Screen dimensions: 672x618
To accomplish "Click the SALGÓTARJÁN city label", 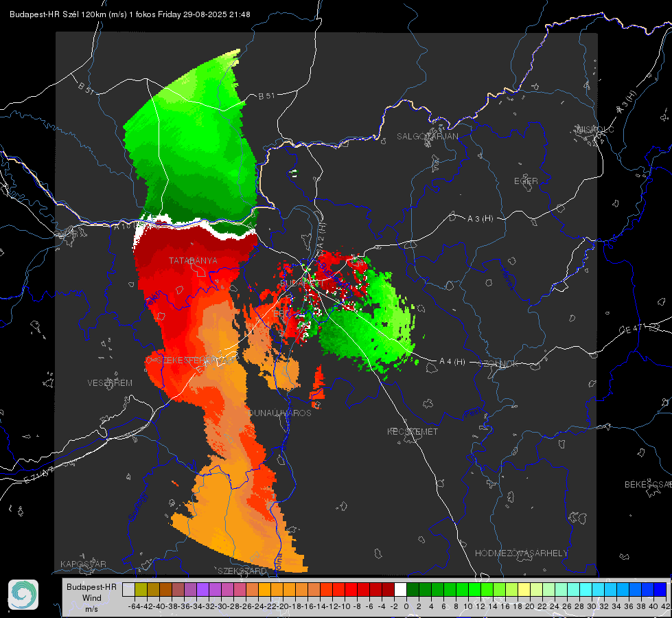I will (427, 137).
